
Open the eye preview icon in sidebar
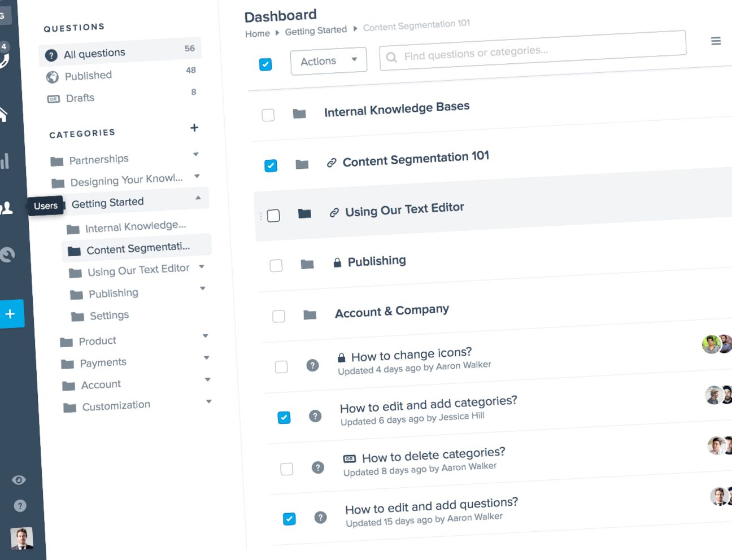19,480
